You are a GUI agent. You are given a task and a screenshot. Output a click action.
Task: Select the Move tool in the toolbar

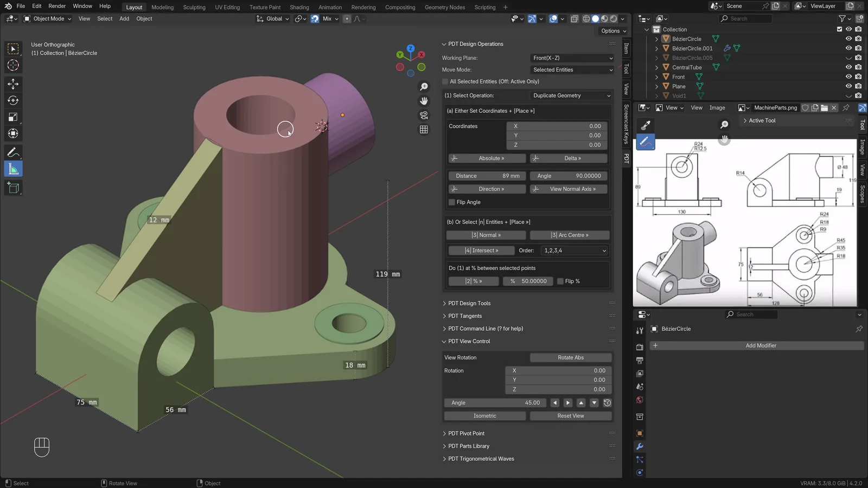coord(13,84)
